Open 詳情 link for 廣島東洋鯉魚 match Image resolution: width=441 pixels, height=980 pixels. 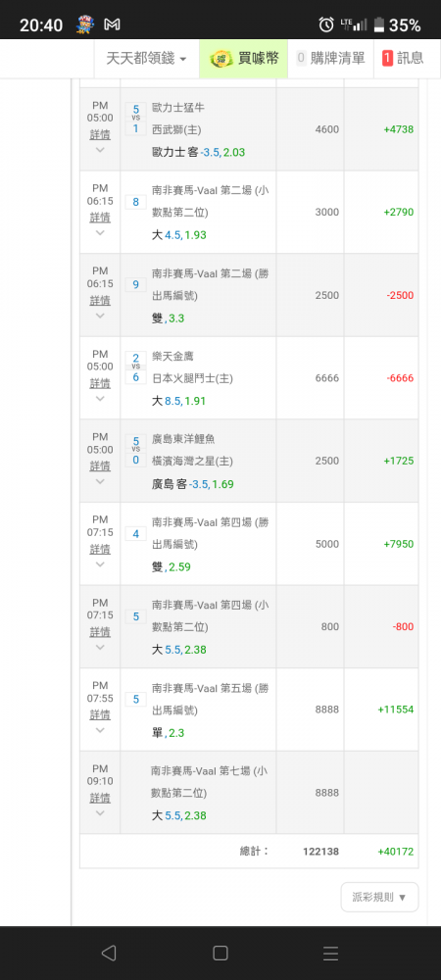pyautogui.click(x=100, y=465)
